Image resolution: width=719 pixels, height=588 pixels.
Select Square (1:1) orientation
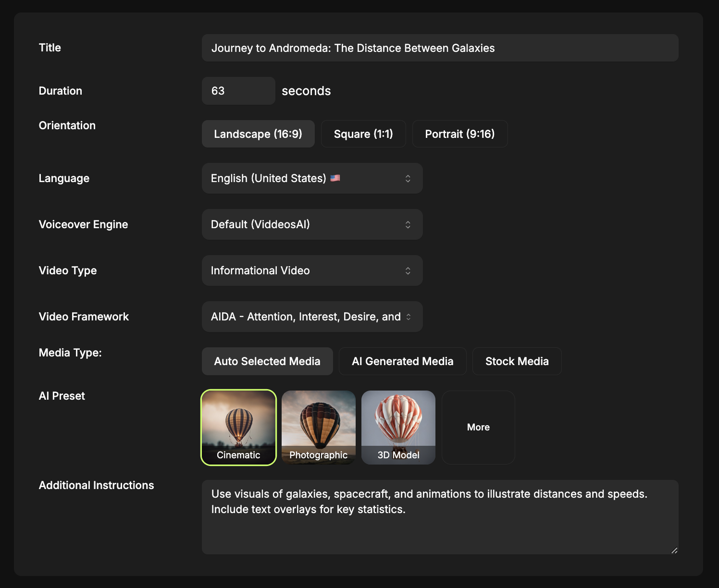pyautogui.click(x=363, y=134)
